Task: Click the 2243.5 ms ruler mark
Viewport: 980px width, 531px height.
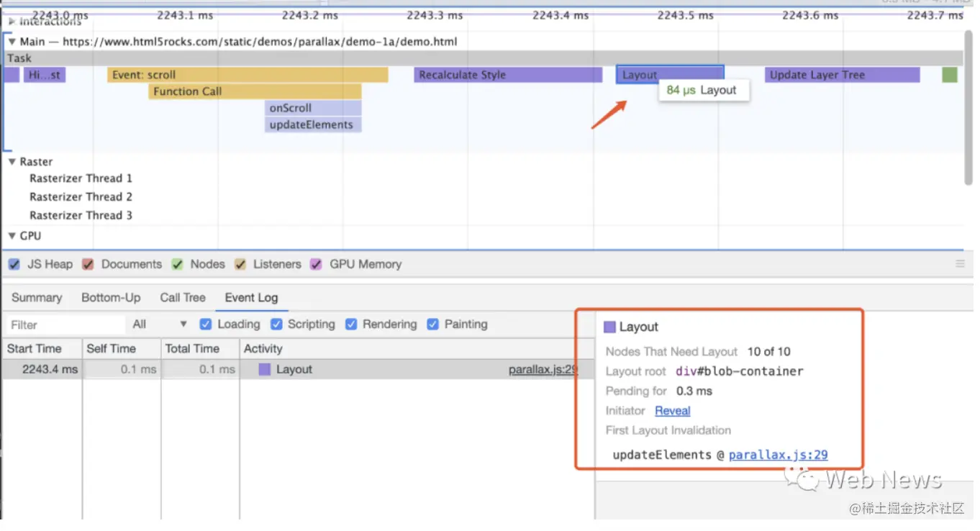Action: tap(686, 15)
